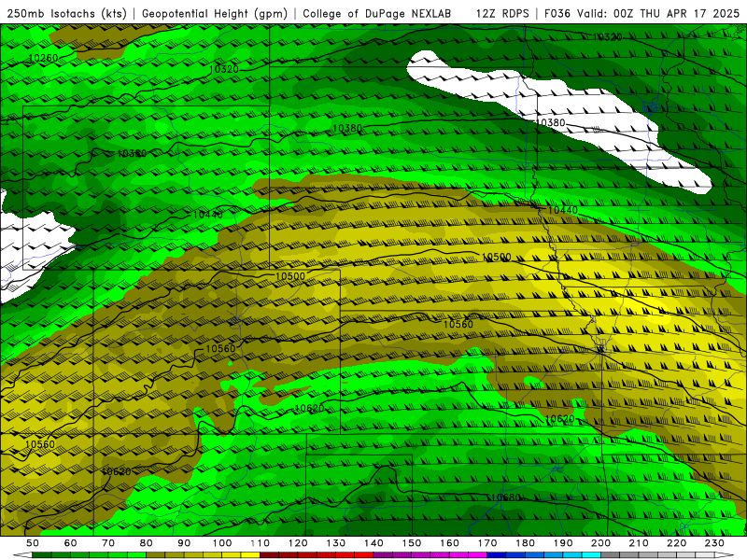
Task: Click the 150 knot colorbar label
Action: [412, 543]
